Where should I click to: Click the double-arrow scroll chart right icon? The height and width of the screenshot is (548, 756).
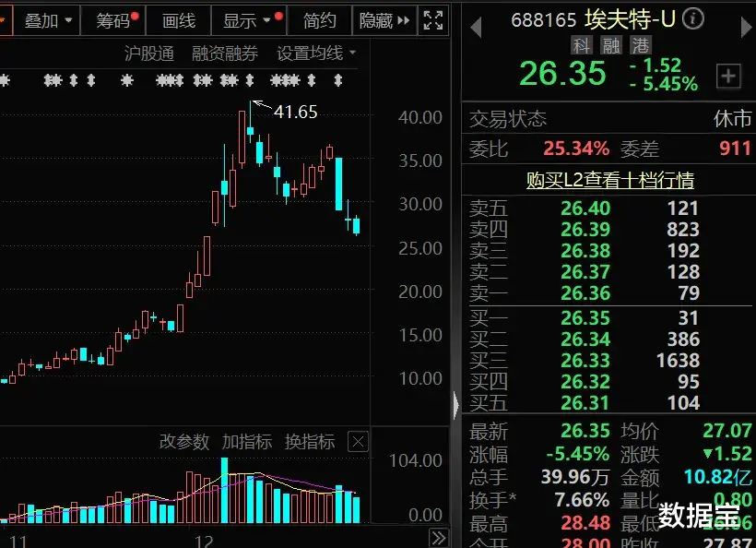click(x=438, y=537)
